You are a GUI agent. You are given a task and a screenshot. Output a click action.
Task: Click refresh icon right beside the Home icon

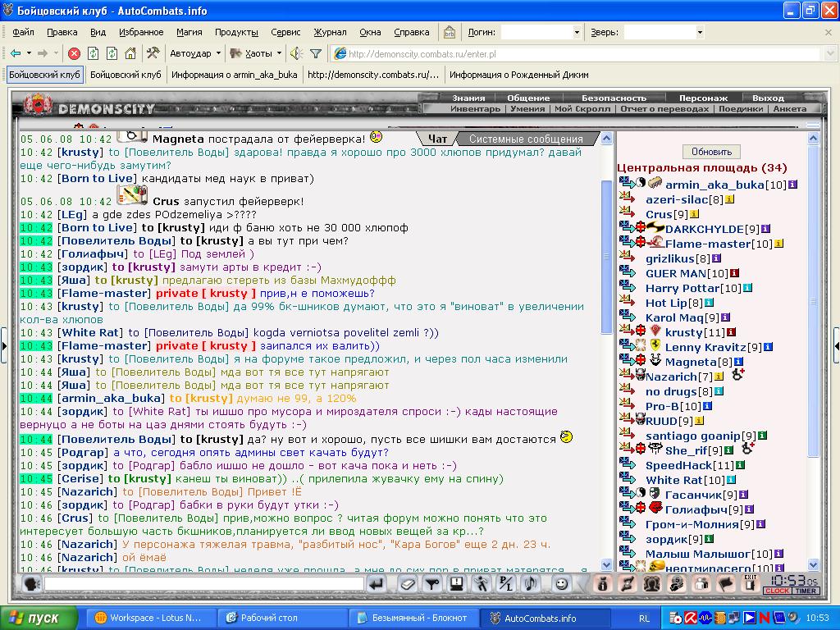coord(112,53)
